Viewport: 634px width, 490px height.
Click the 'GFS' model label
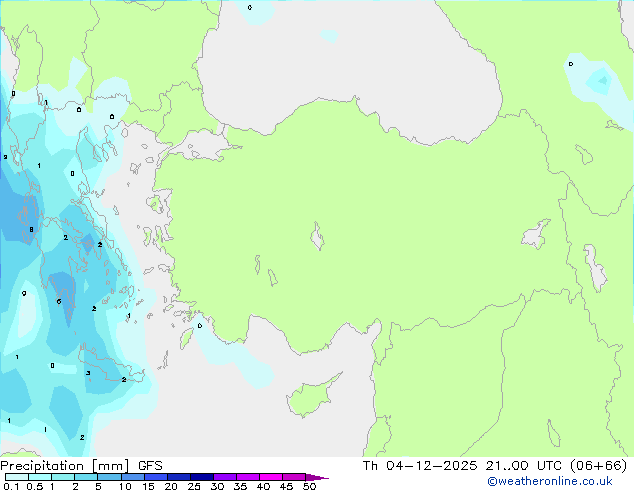coord(150,466)
